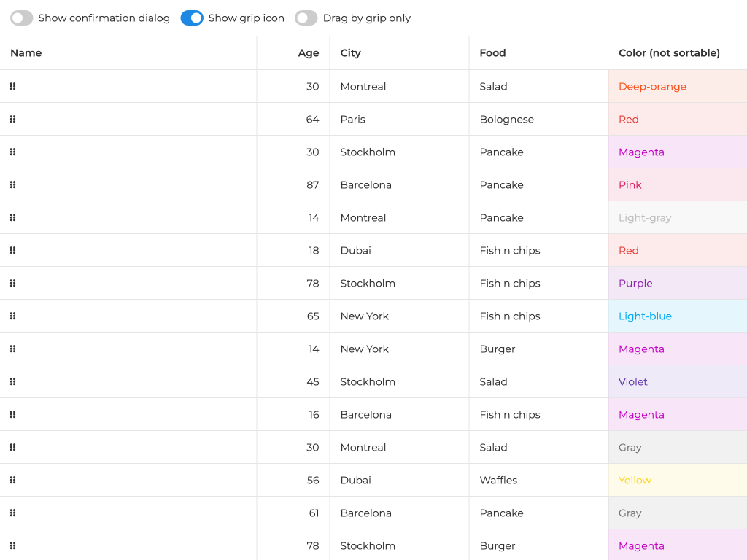Sort by the City column header
Viewport: 747px width, 560px height.
tap(351, 52)
